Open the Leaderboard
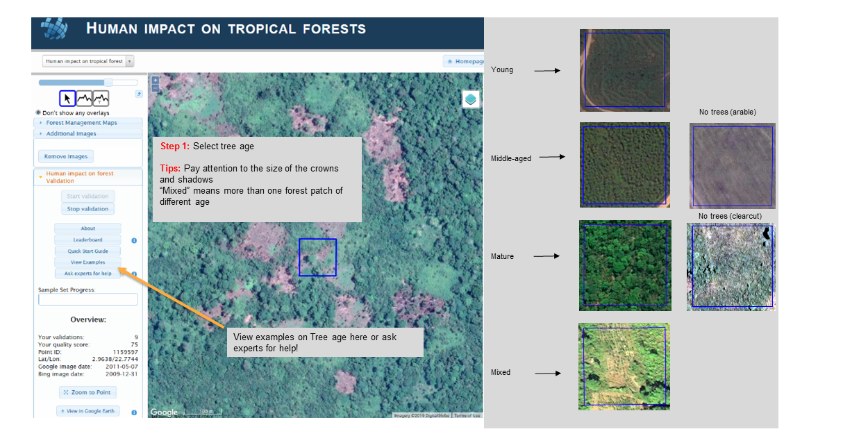The height and width of the screenshot is (436, 868). (87, 240)
